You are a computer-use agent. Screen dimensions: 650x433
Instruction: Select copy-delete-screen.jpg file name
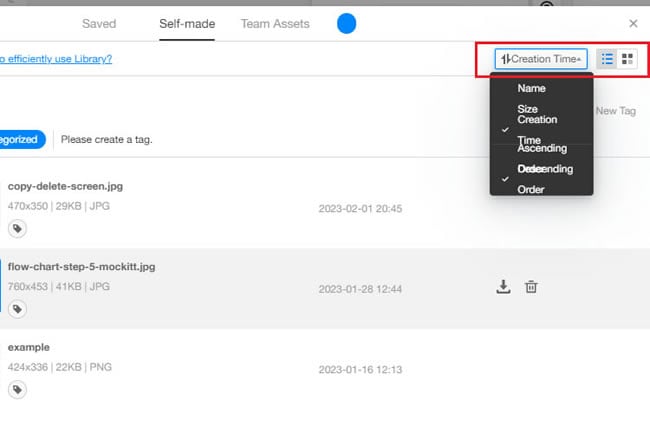65,186
